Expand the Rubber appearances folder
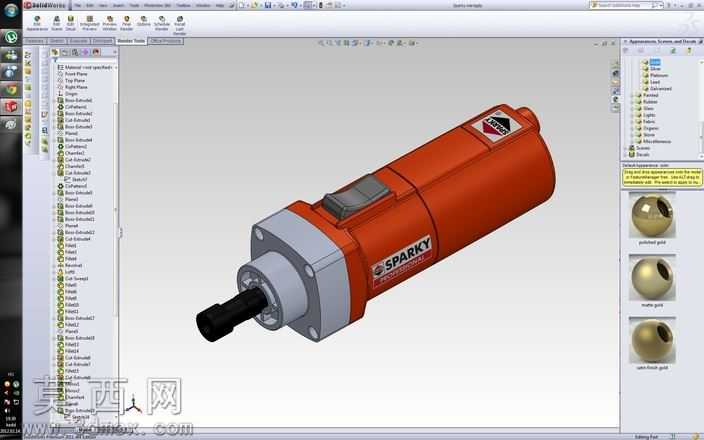Viewport: 704px width, 440px height. point(632,102)
